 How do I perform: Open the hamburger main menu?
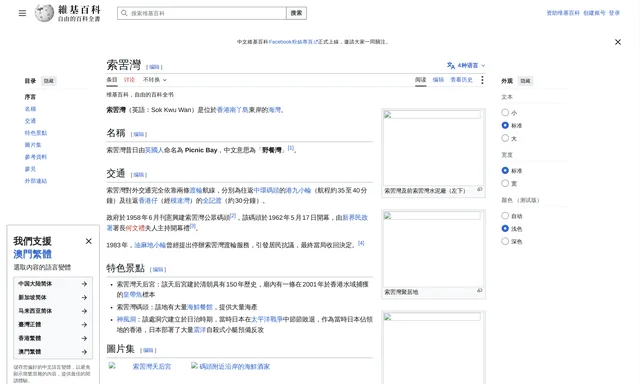[22, 13]
